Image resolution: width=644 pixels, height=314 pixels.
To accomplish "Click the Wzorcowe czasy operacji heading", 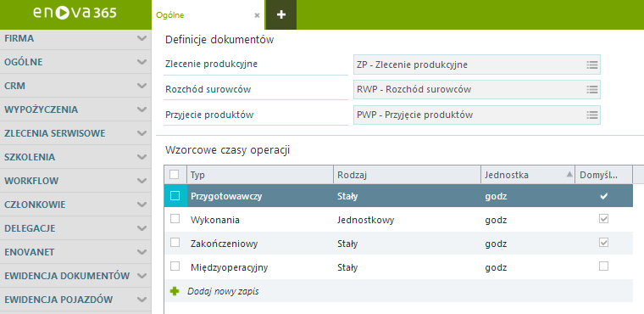I will click(x=228, y=150).
